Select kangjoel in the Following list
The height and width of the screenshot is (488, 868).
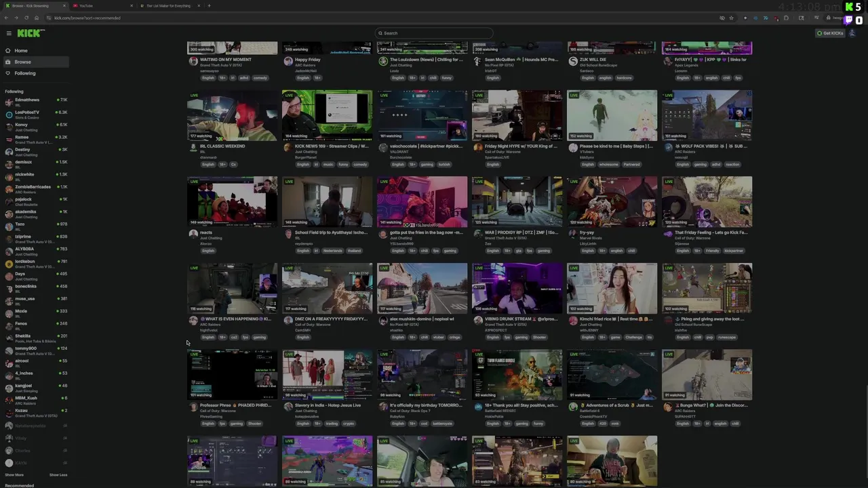tap(35, 387)
